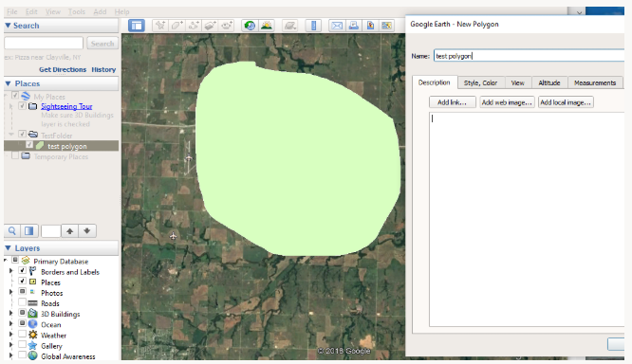Click the test polygon shape icon

coord(40,145)
